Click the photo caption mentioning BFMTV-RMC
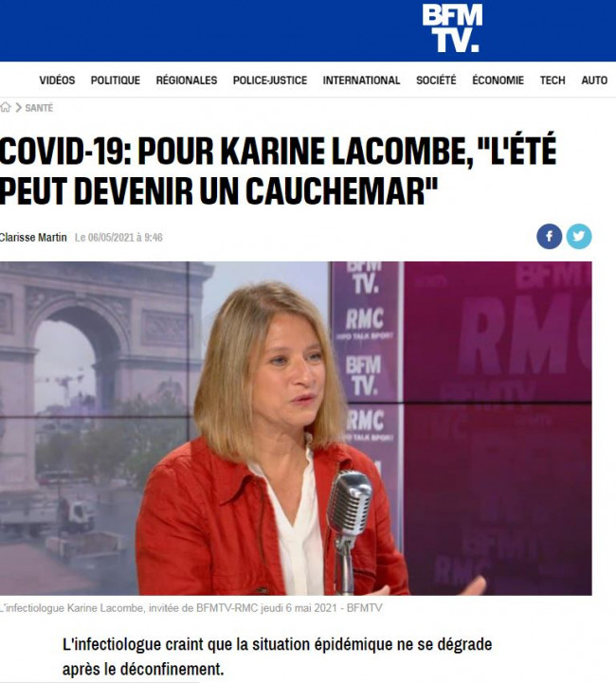The width and height of the screenshot is (616, 683). [191, 608]
